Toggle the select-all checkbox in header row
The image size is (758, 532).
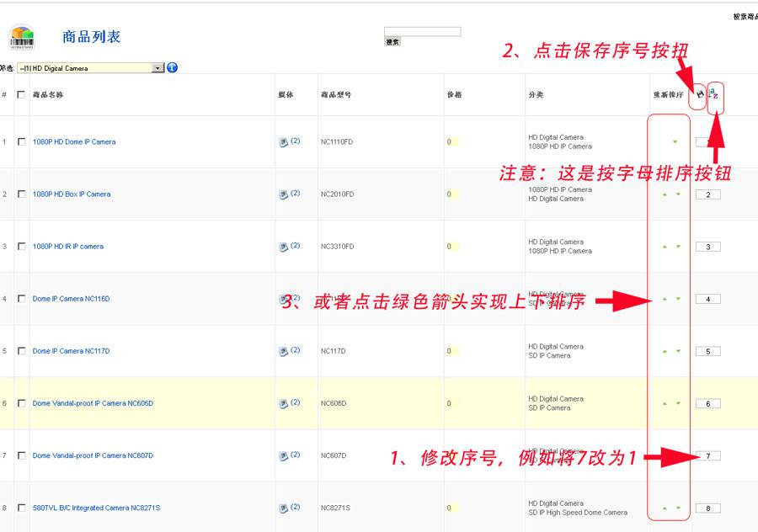point(21,95)
